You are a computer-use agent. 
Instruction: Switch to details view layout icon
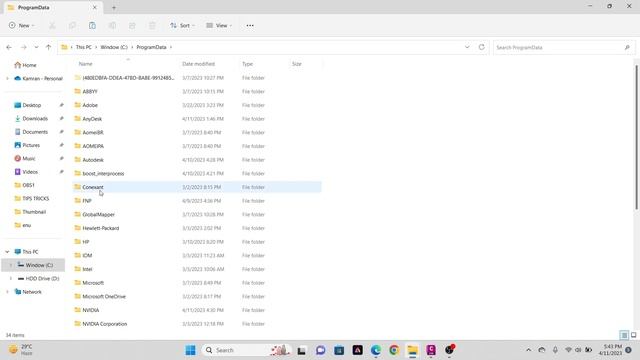point(624,335)
